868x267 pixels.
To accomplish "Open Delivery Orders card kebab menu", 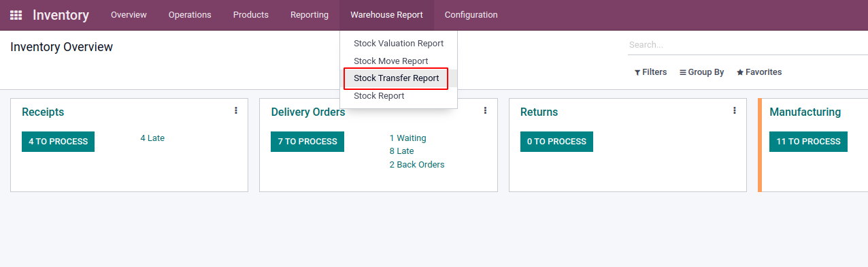I will coord(485,110).
